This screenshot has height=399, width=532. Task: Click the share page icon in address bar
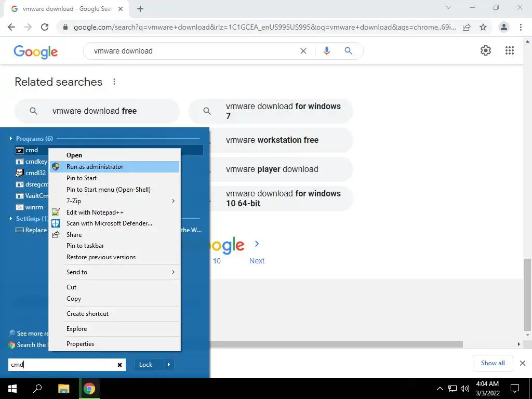tap(467, 27)
